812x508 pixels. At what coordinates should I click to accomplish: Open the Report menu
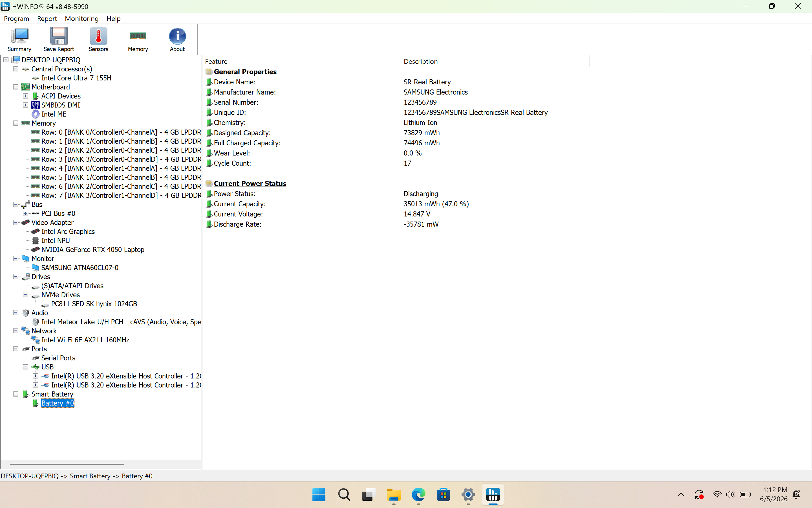tap(47, 18)
